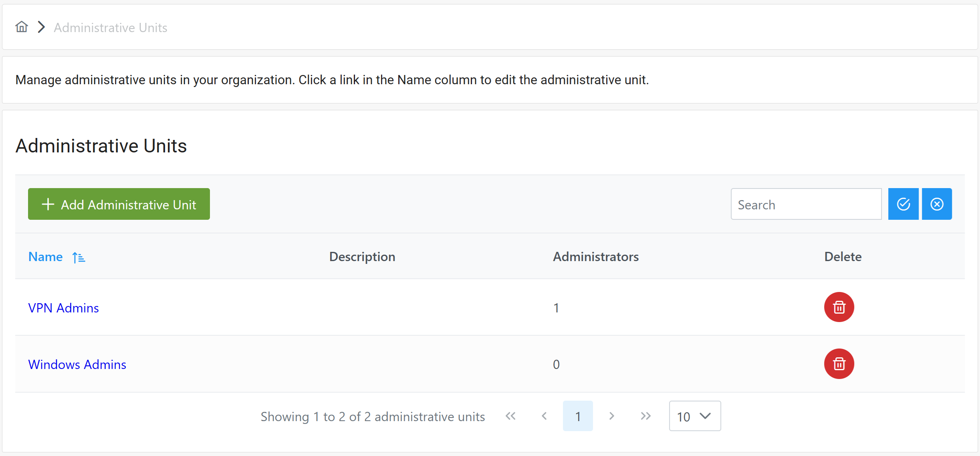Open the Windows Admins link

click(x=77, y=365)
